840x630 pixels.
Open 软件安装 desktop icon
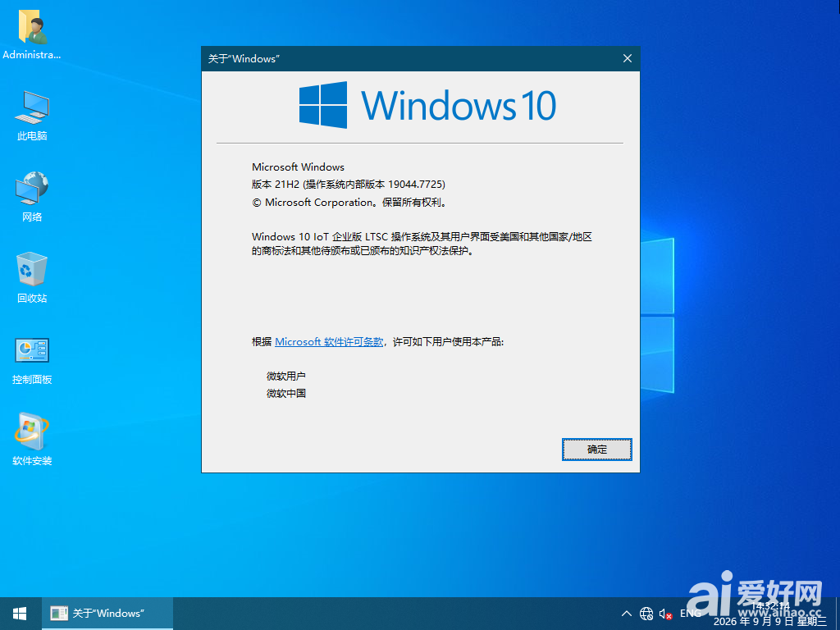coord(32,440)
